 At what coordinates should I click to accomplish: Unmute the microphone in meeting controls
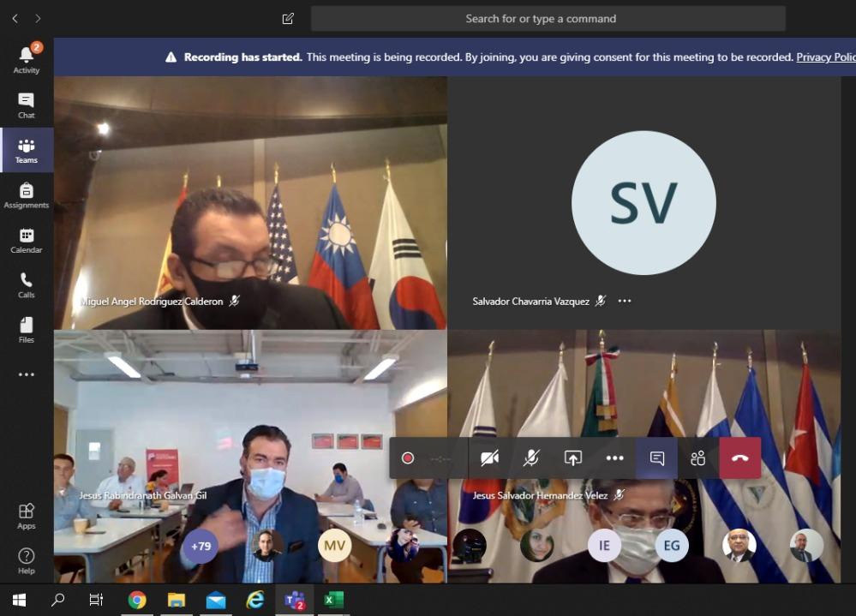coord(531,458)
